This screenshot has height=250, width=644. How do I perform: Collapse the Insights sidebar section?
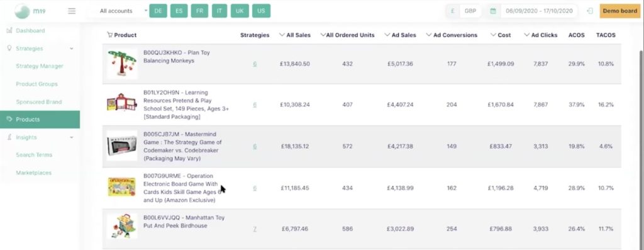(x=72, y=137)
